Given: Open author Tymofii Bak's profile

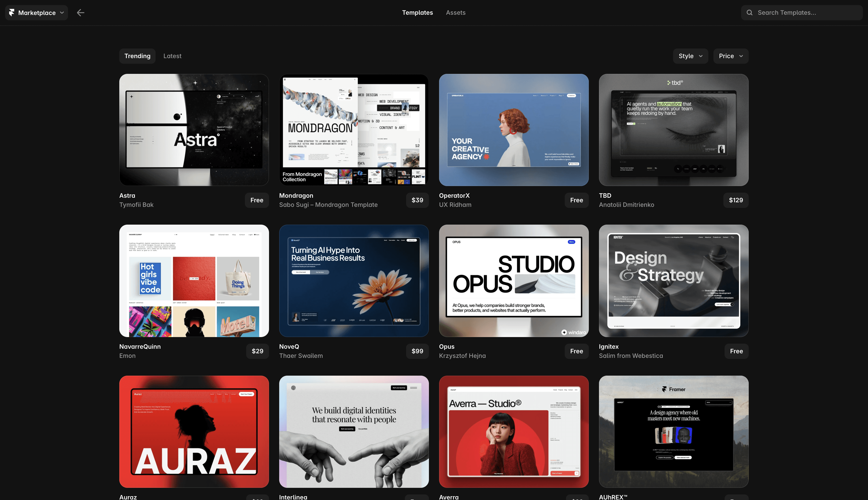Looking at the screenshot, I should [136, 205].
